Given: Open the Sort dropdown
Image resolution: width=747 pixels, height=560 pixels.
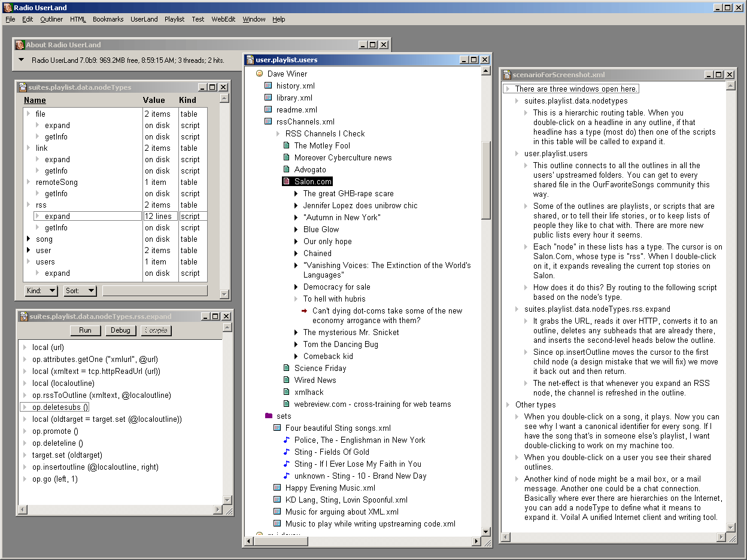Looking at the screenshot, I should click(80, 291).
